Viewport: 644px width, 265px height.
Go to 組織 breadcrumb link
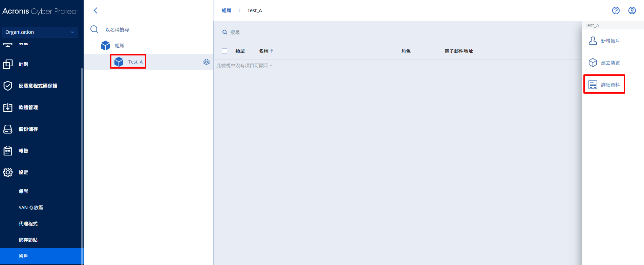point(227,10)
